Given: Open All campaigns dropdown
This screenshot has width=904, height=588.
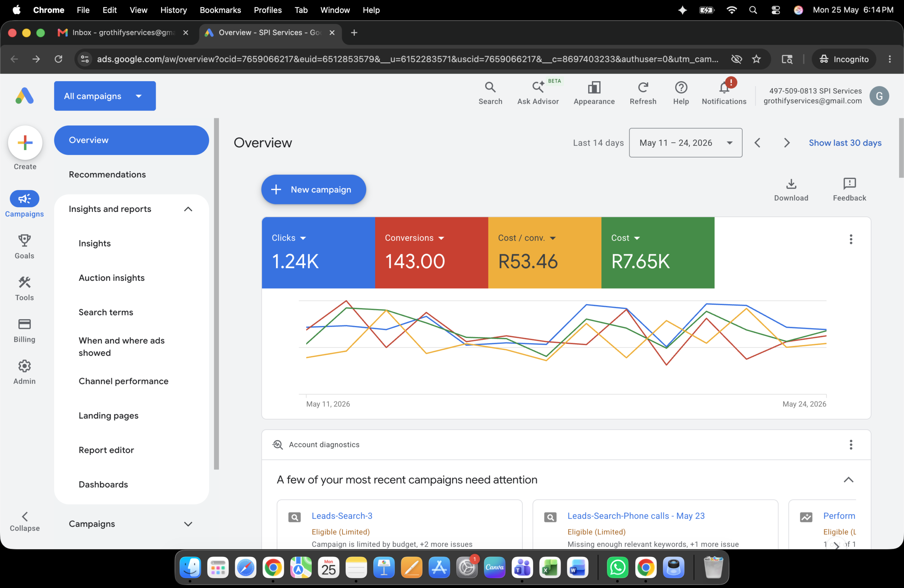Looking at the screenshot, I should click(105, 96).
